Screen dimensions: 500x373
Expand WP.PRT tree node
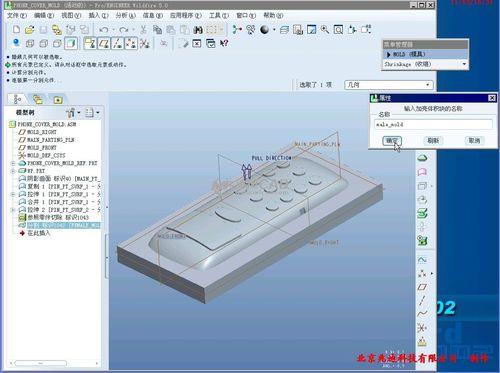pos(13,171)
